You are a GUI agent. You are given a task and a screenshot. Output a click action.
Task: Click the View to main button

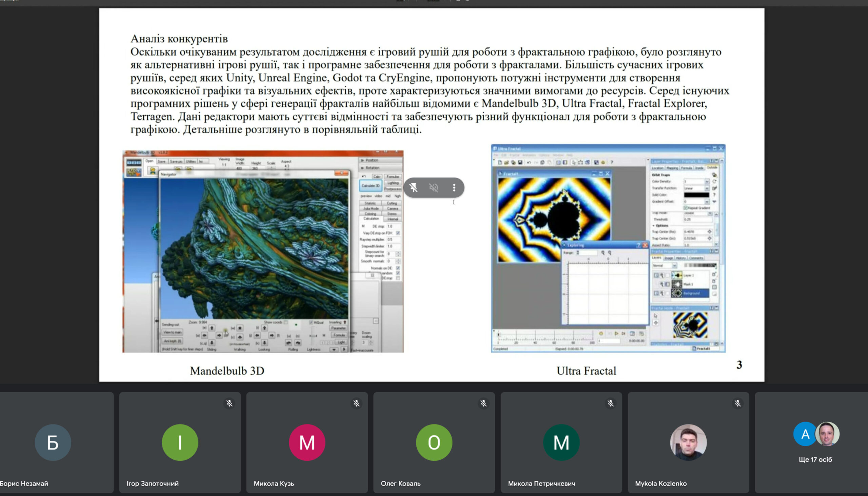pos(172,332)
